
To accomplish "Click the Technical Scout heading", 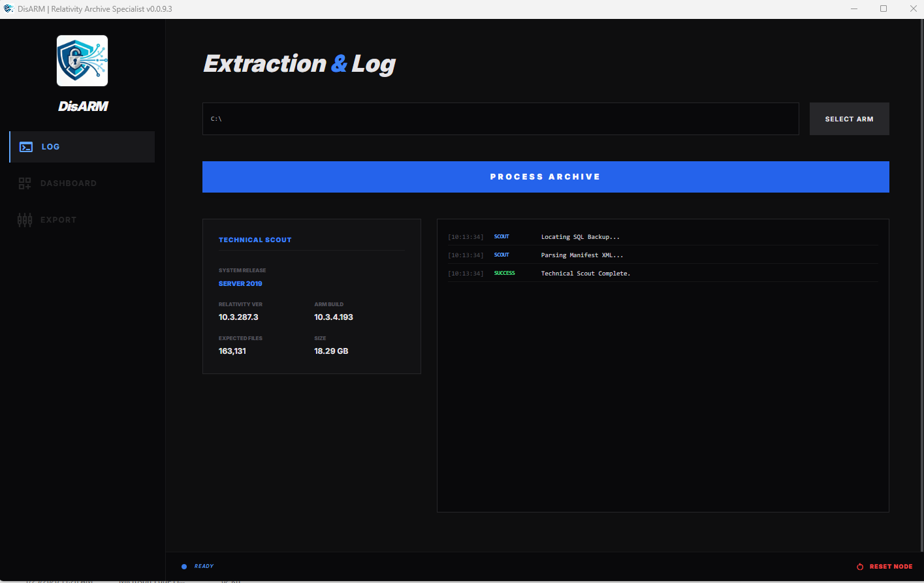I will 255,240.
